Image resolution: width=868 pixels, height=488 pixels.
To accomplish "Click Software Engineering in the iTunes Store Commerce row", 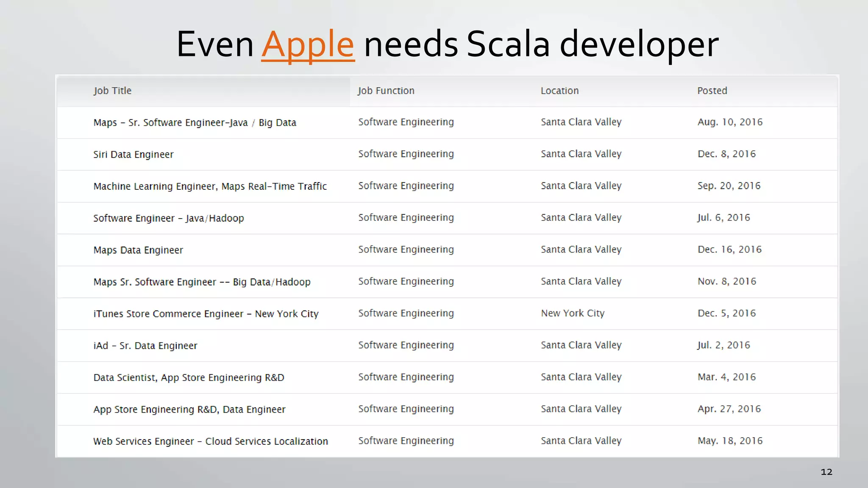I will [406, 313].
